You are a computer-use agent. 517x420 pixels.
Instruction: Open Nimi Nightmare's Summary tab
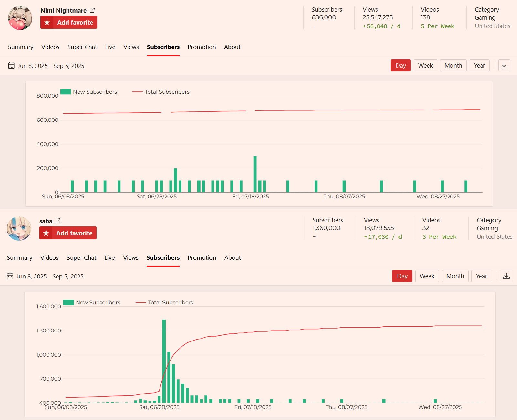coord(21,47)
